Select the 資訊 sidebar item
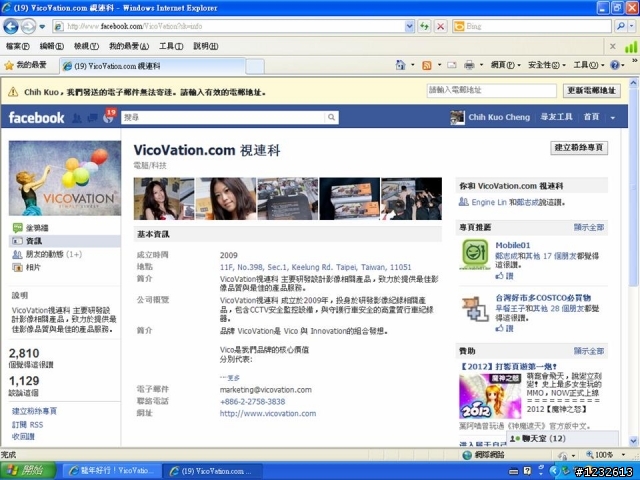Image resolution: width=640 pixels, height=480 pixels. click(64, 241)
